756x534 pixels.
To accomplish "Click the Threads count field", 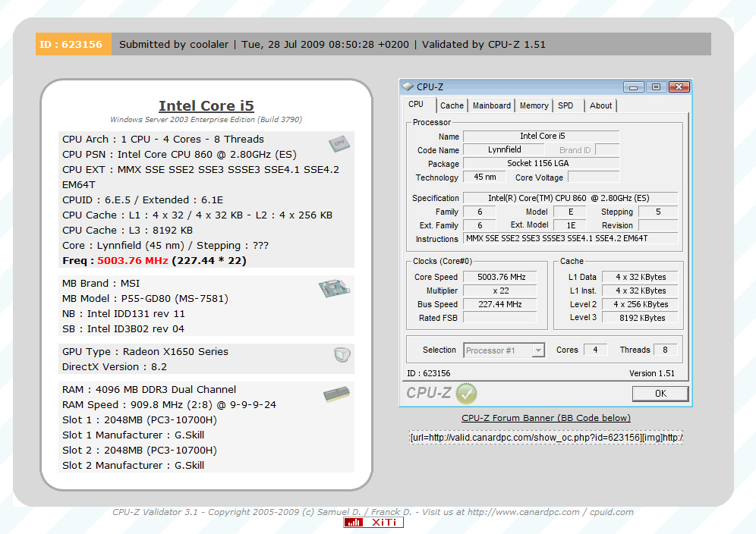I will coord(666,350).
